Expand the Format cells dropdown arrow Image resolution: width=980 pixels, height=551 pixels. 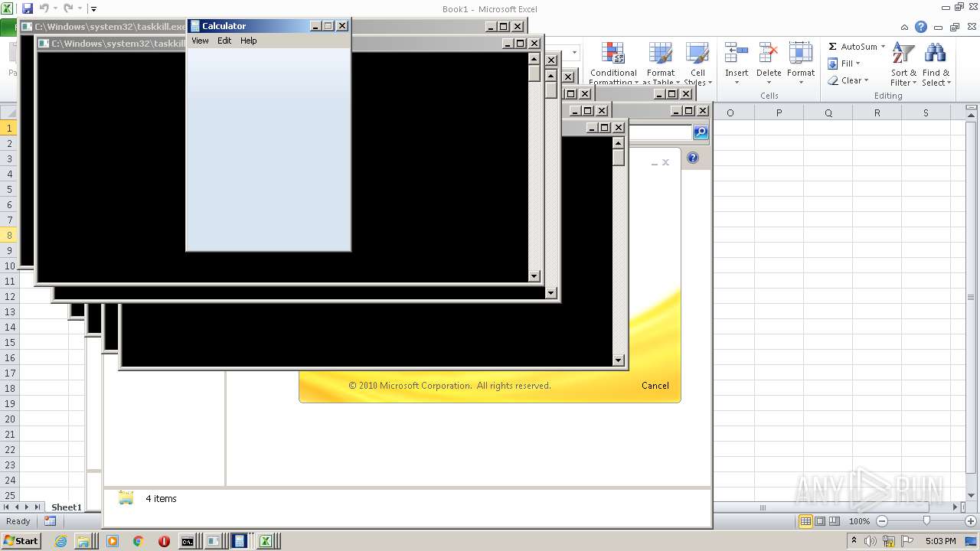[x=801, y=83]
